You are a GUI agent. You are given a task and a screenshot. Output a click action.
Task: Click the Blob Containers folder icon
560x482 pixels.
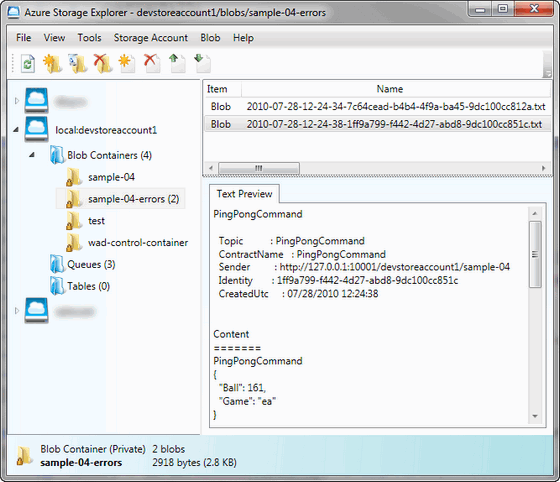pos(57,155)
